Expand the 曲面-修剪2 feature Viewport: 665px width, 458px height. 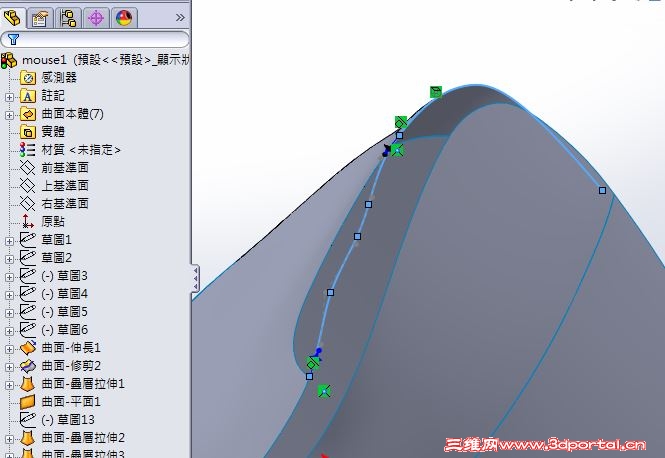point(9,367)
